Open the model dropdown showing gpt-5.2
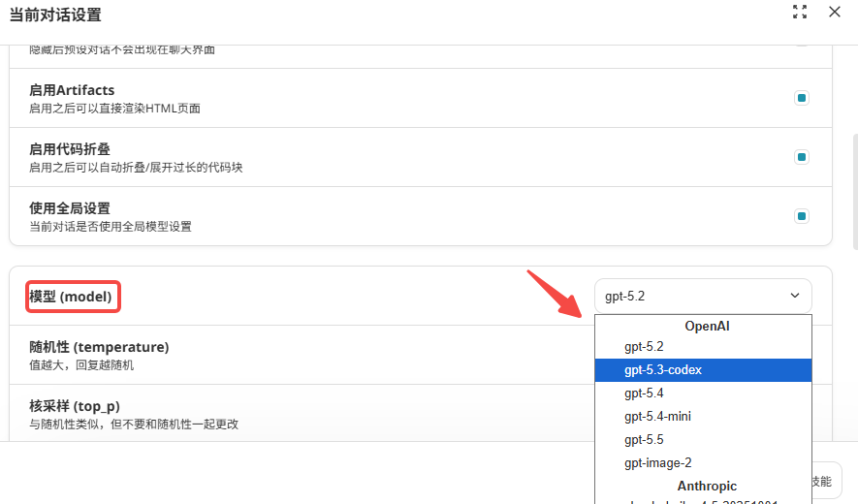Image resolution: width=858 pixels, height=504 pixels. 703,296
